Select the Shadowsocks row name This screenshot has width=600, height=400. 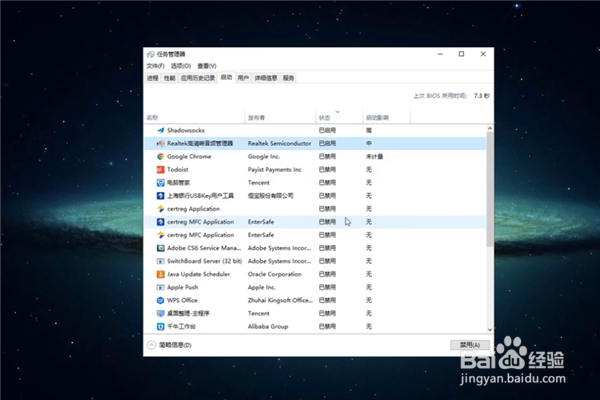(186, 131)
